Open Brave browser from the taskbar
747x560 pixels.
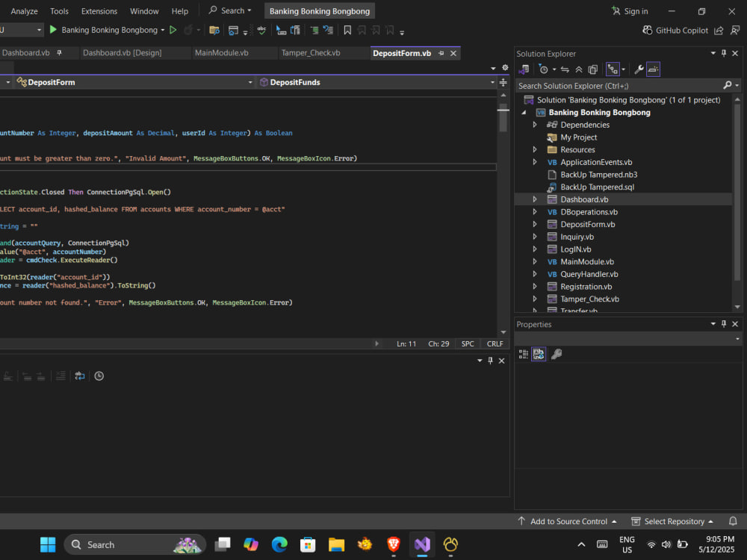[394, 544]
